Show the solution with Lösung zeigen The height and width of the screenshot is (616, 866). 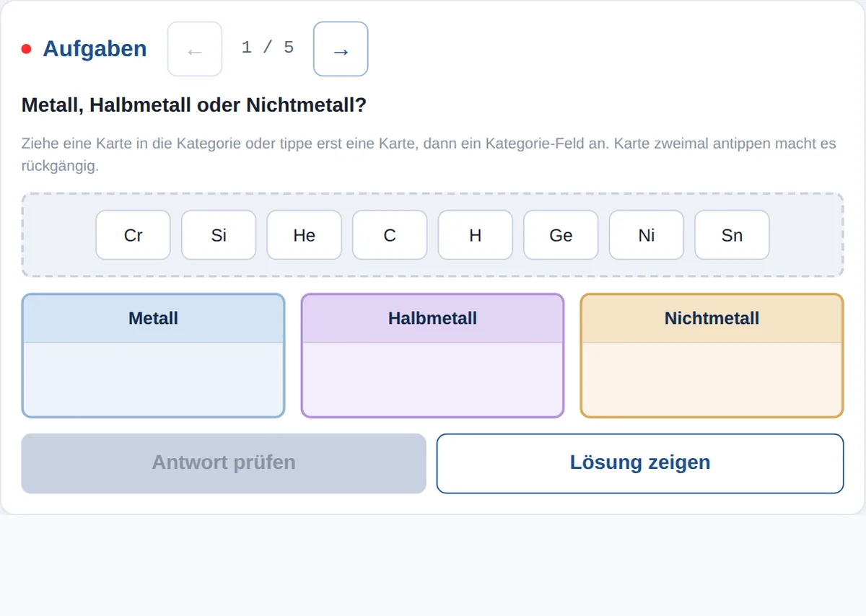click(640, 463)
